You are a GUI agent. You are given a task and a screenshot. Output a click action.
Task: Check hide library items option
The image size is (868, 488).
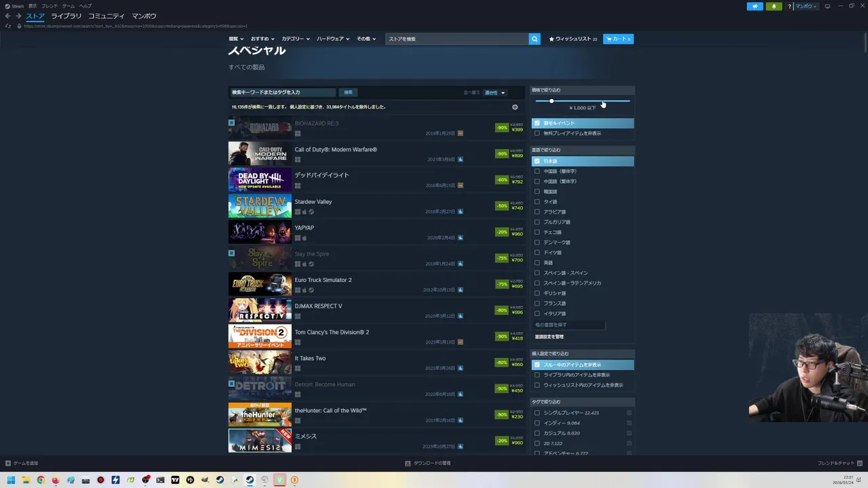pos(537,375)
